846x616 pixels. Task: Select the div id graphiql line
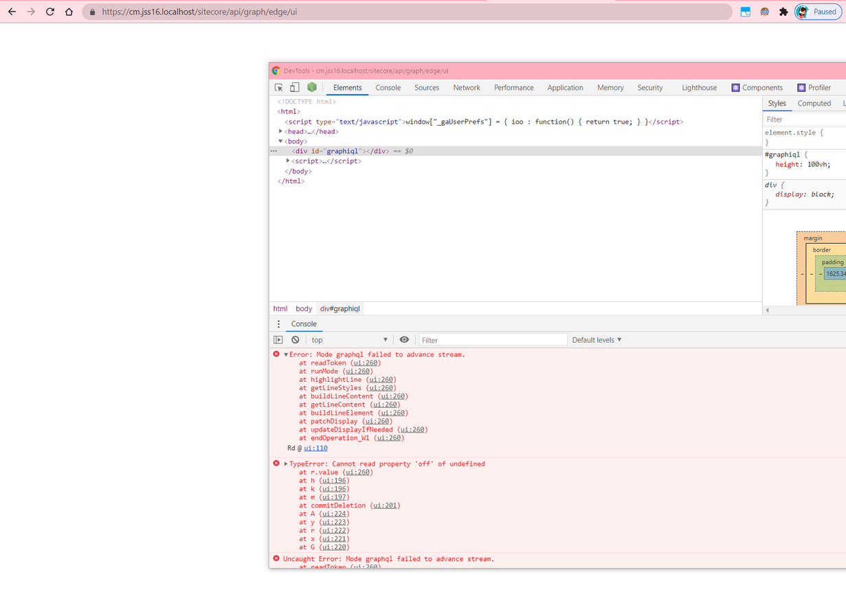pos(515,151)
